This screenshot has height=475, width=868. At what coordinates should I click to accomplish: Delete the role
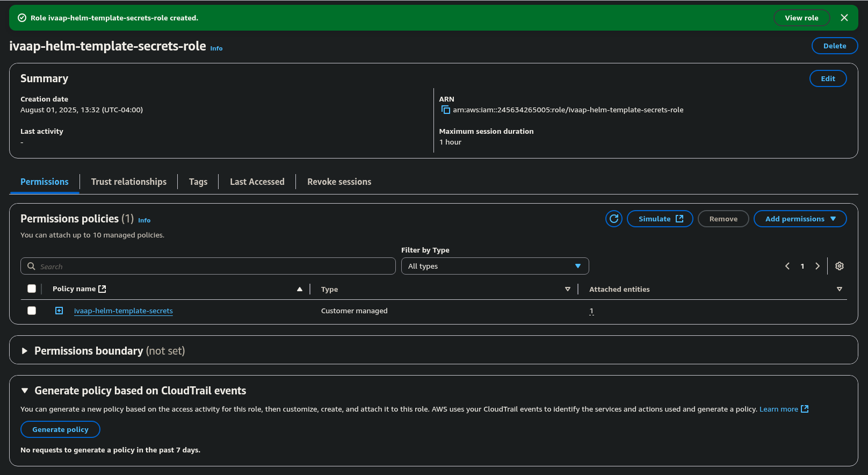[x=835, y=46]
